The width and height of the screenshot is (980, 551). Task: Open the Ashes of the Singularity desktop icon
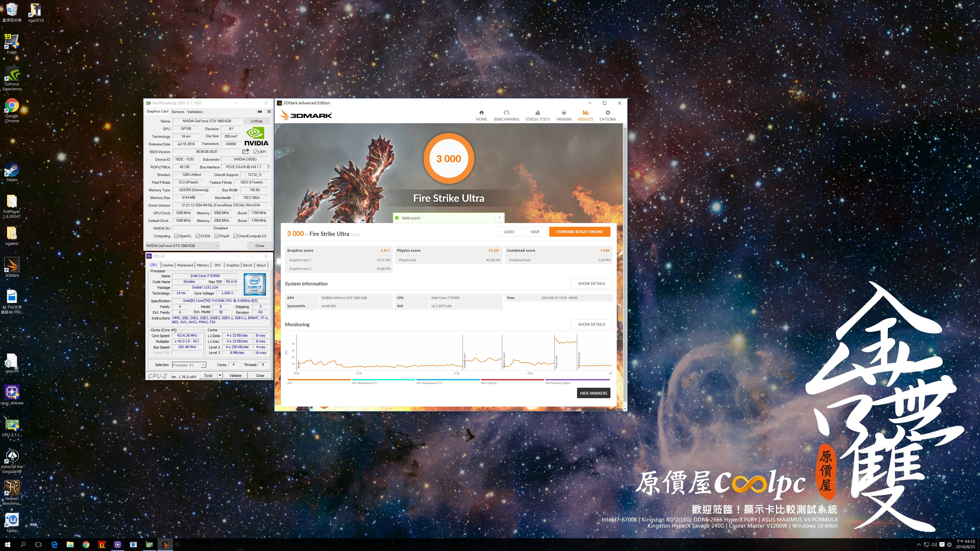(12, 461)
